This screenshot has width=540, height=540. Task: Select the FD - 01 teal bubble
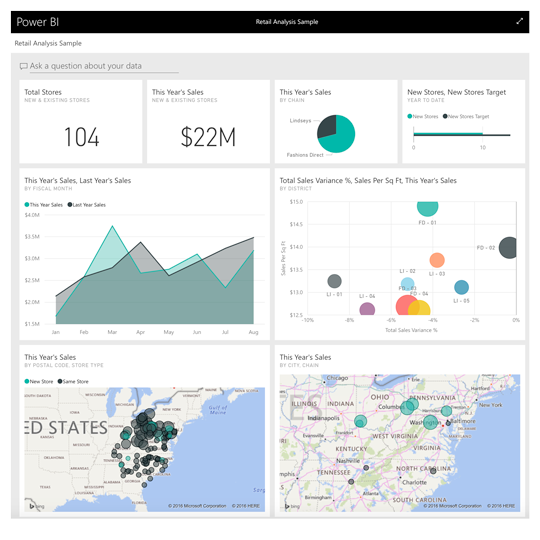(x=427, y=208)
